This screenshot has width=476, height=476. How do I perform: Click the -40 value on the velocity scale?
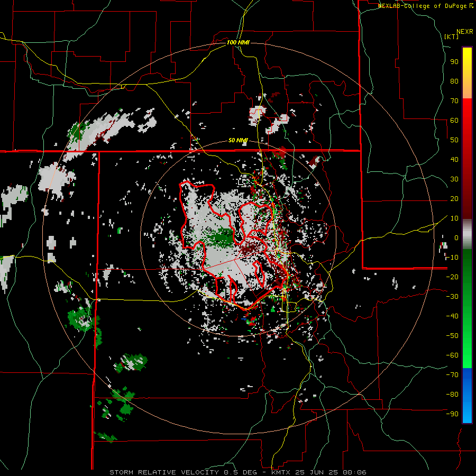point(452,316)
